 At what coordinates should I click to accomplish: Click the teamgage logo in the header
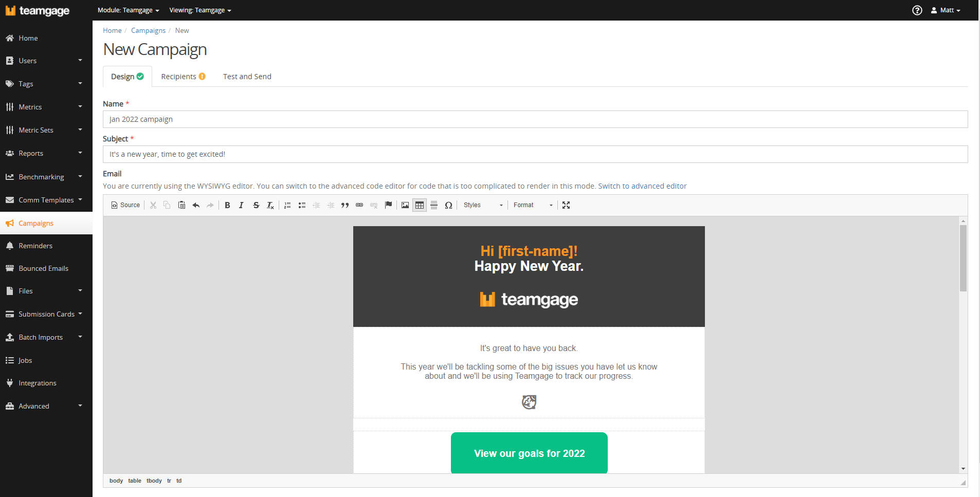pos(38,11)
